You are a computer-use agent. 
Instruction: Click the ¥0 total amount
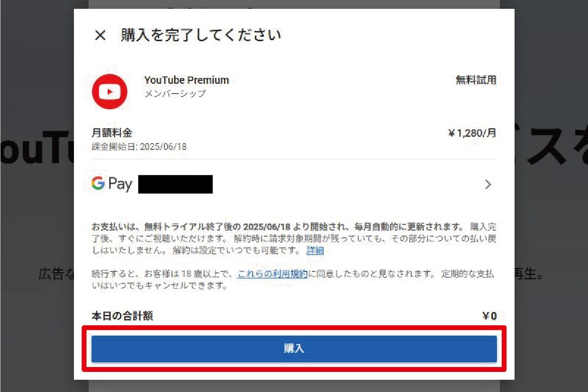pos(490,317)
